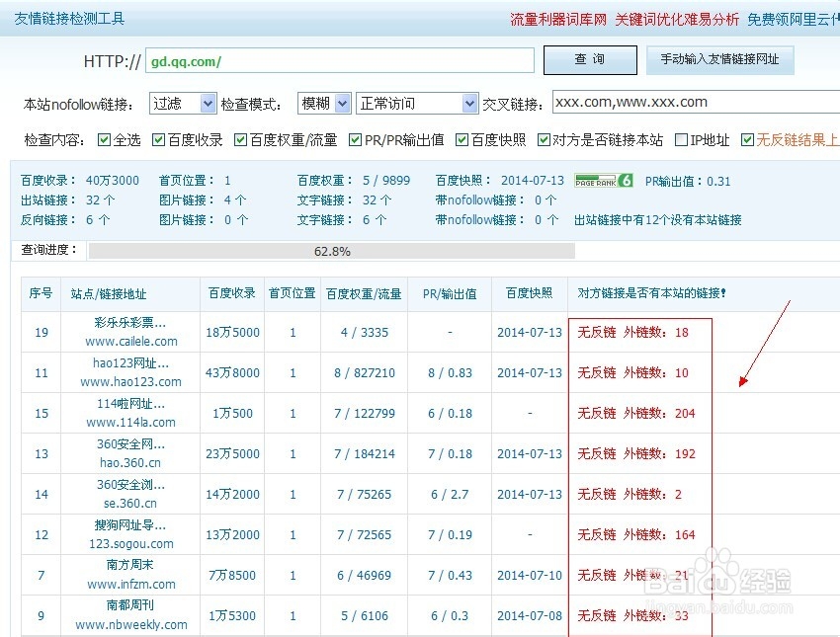
Task: Open the www.114la.com link
Action: (x=130, y=423)
